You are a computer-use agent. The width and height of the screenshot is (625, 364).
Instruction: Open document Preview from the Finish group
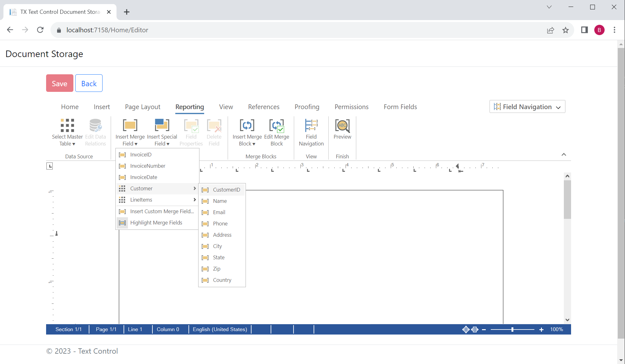coord(342,132)
